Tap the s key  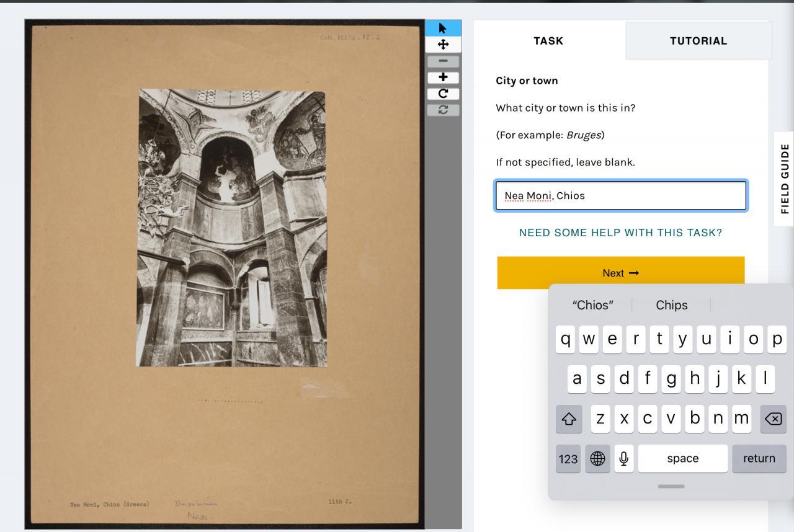[x=600, y=378]
